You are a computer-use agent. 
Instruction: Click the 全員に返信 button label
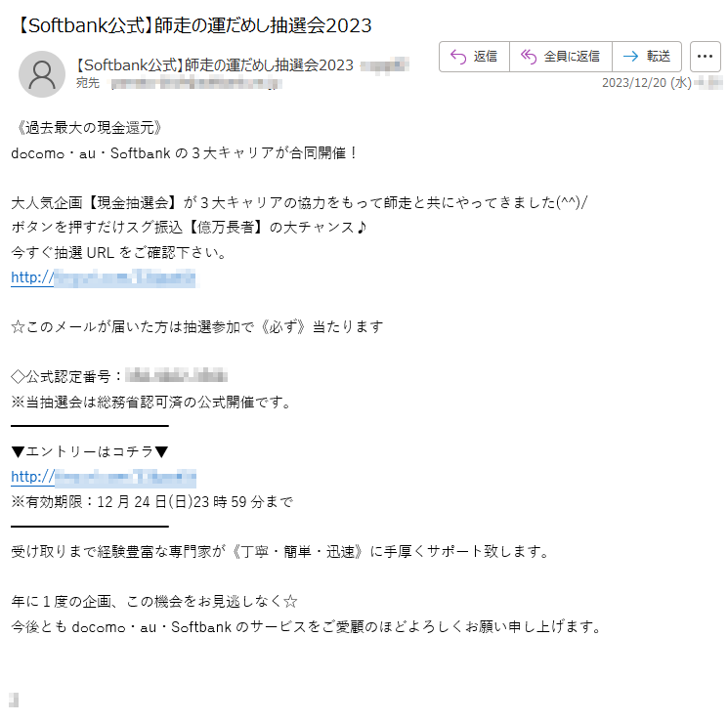pos(572,57)
